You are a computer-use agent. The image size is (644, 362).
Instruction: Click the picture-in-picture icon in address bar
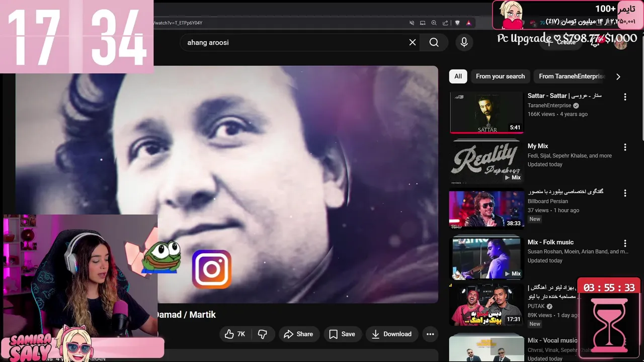[423, 23]
